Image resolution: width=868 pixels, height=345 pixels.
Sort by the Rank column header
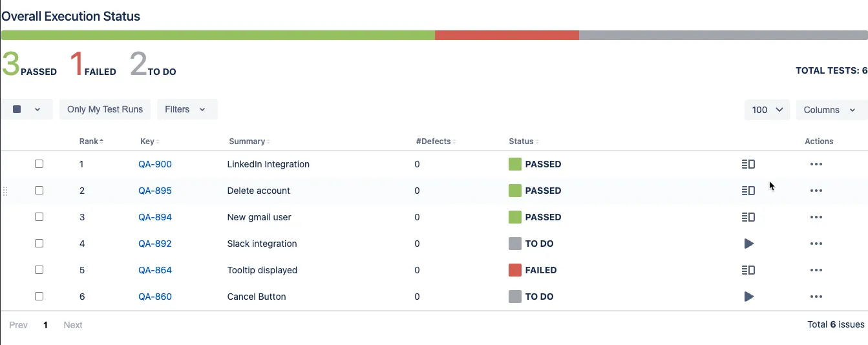click(x=91, y=141)
